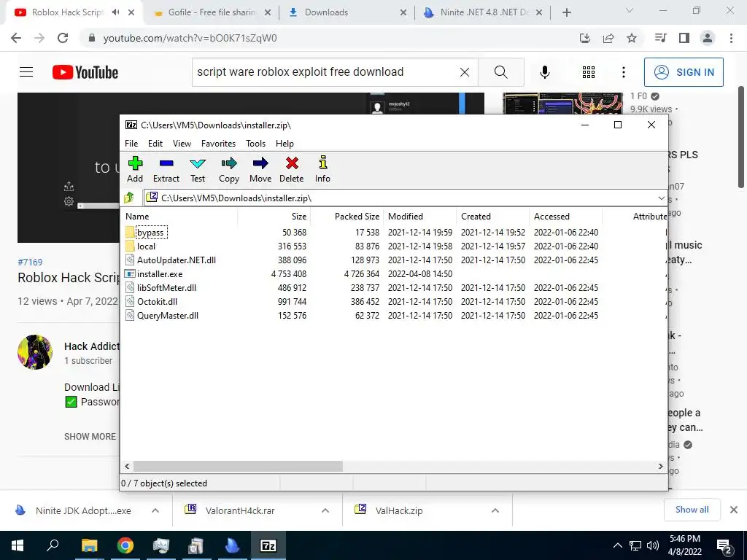Search with your voice on YouTube
The height and width of the screenshot is (560, 747).
(545, 72)
